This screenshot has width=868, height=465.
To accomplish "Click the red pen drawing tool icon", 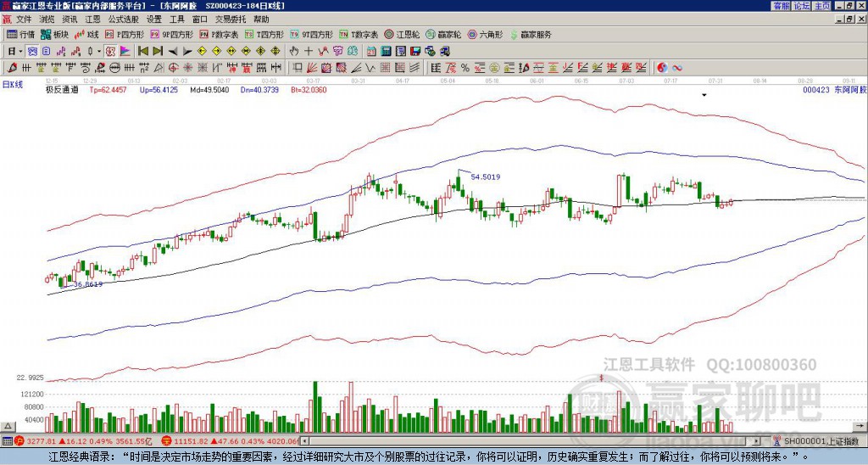I will coord(12,68).
